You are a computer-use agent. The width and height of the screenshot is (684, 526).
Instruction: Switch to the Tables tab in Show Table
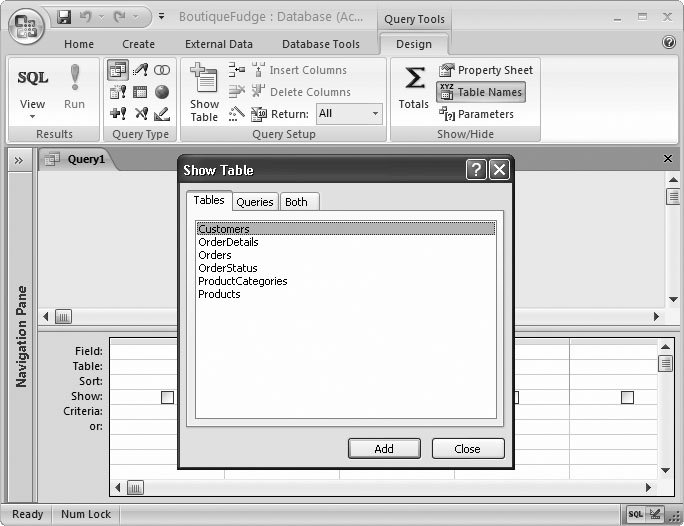click(209, 200)
